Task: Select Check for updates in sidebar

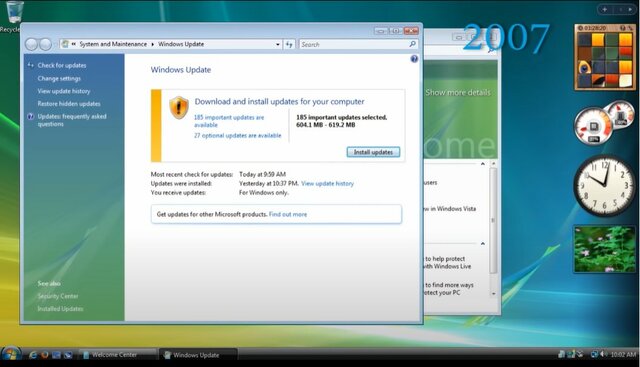Action: 62,65
